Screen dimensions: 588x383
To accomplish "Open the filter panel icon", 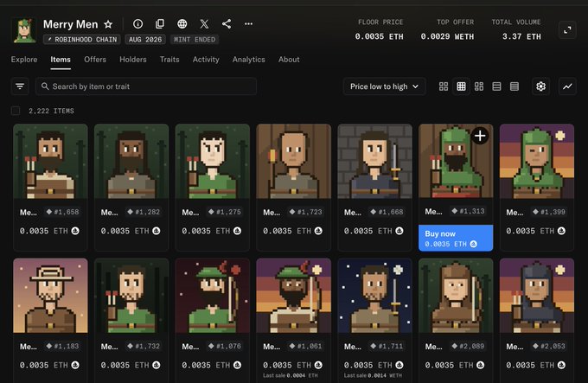I will click(x=20, y=86).
